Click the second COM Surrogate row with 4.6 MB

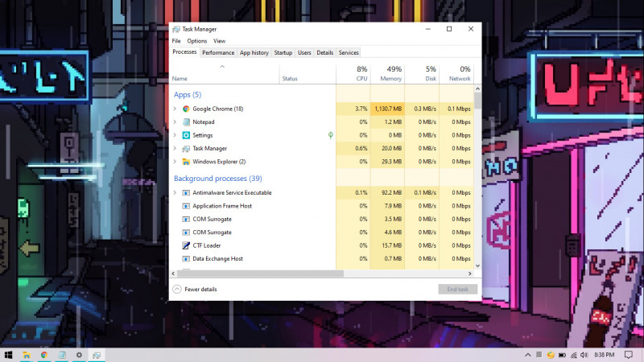pos(321,232)
